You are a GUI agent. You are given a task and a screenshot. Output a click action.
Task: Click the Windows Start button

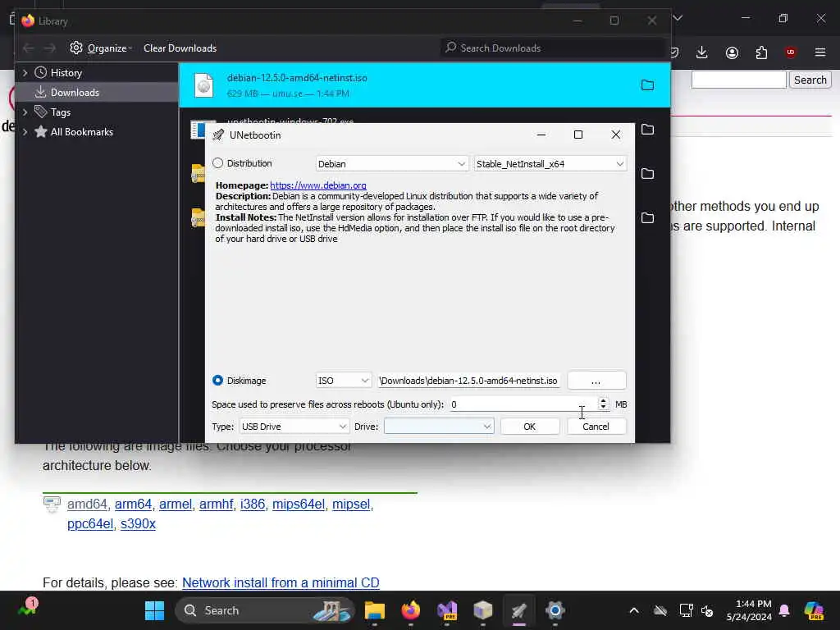tap(155, 610)
